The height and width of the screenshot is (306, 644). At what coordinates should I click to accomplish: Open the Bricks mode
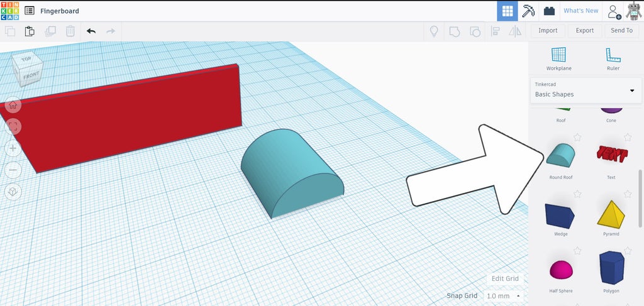[549, 11]
